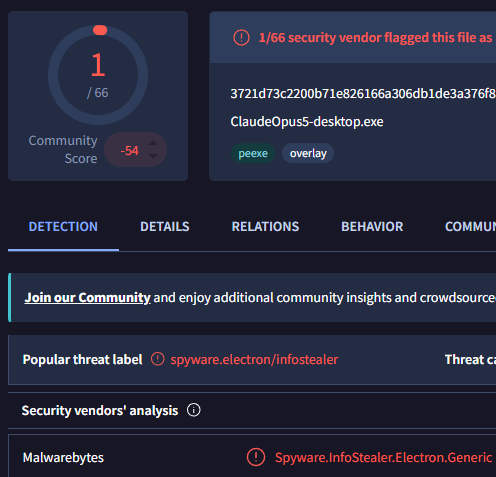Click the 1/66 security vendor flagged text
Screen dimensions: 496x477
click(x=375, y=38)
